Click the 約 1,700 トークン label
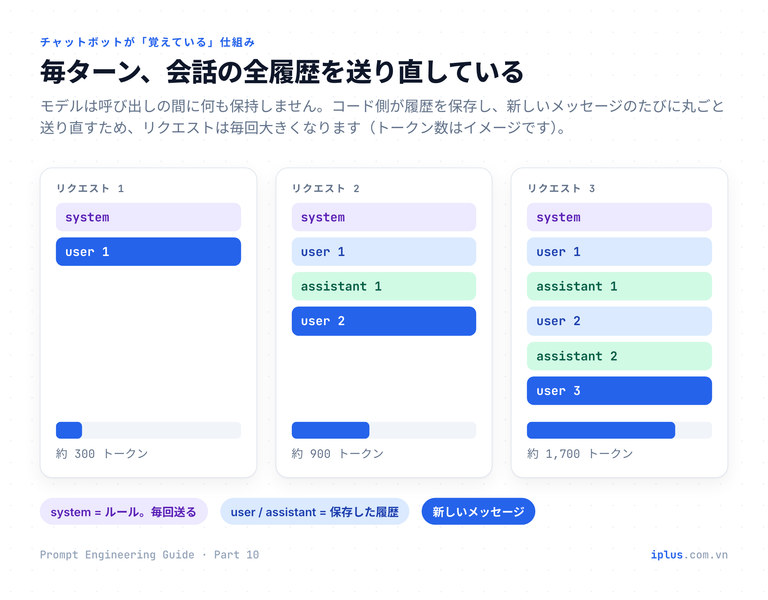Screen dimensions: 768x600 [580, 454]
